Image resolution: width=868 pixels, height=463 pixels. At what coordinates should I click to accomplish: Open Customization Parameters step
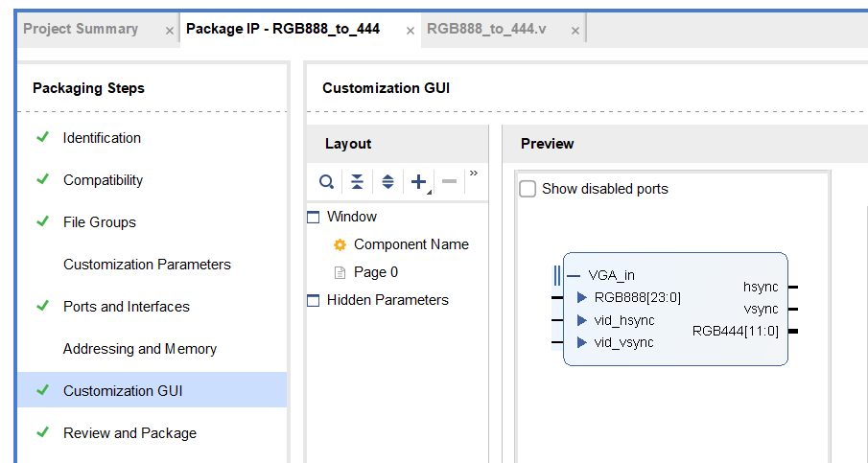[148, 265]
